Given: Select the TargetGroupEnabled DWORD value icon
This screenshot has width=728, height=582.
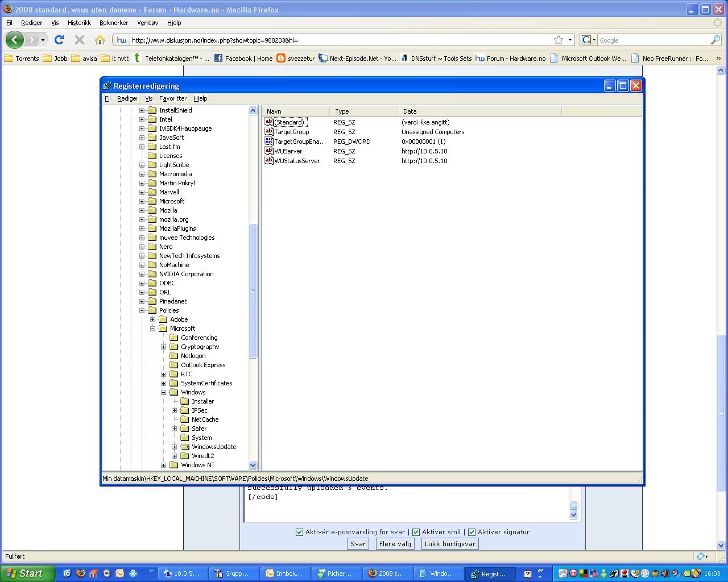Looking at the screenshot, I should pyautogui.click(x=269, y=141).
